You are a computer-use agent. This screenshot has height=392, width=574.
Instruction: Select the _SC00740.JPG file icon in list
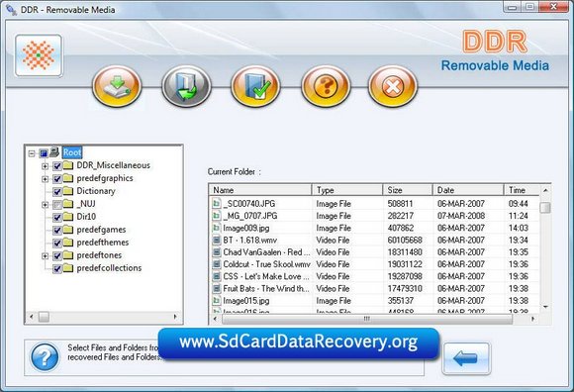(x=217, y=204)
